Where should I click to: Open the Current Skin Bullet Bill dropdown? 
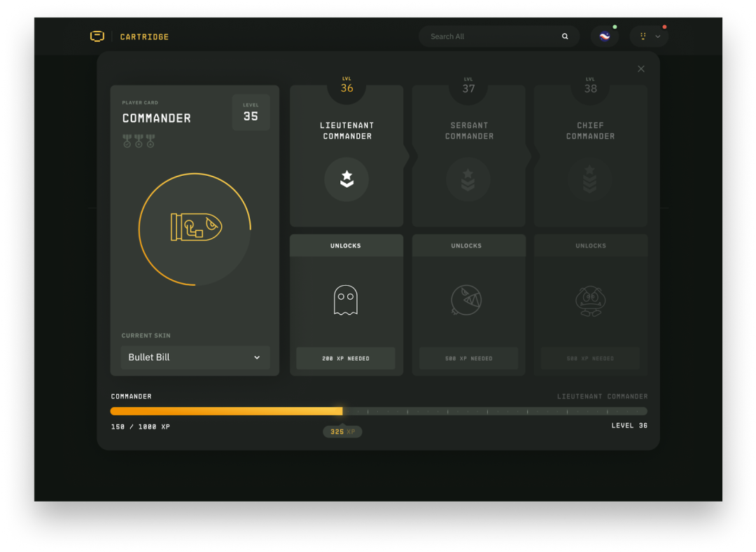tap(195, 357)
